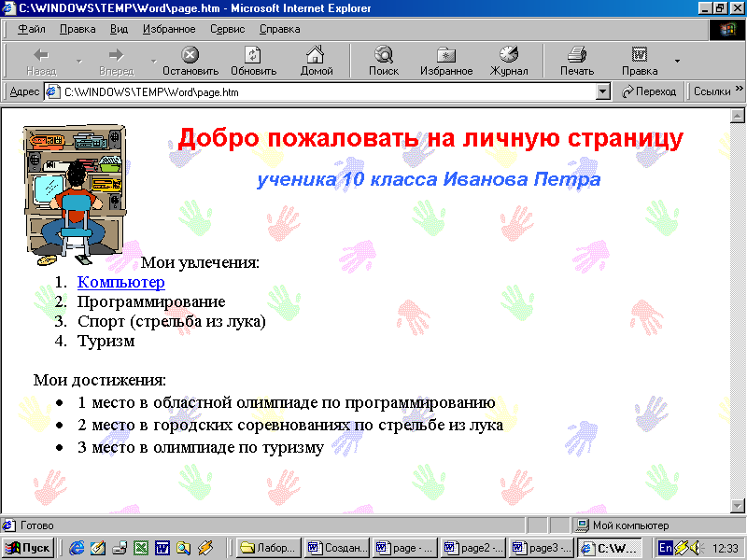This screenshot has width=747, height=560.
Task: Open the Вид menu
Action: (x=119, y=29)
